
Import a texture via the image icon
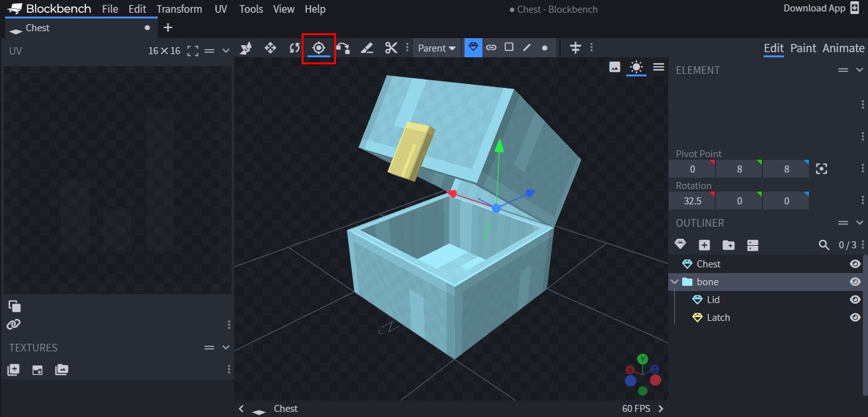(x=38, y=369)
